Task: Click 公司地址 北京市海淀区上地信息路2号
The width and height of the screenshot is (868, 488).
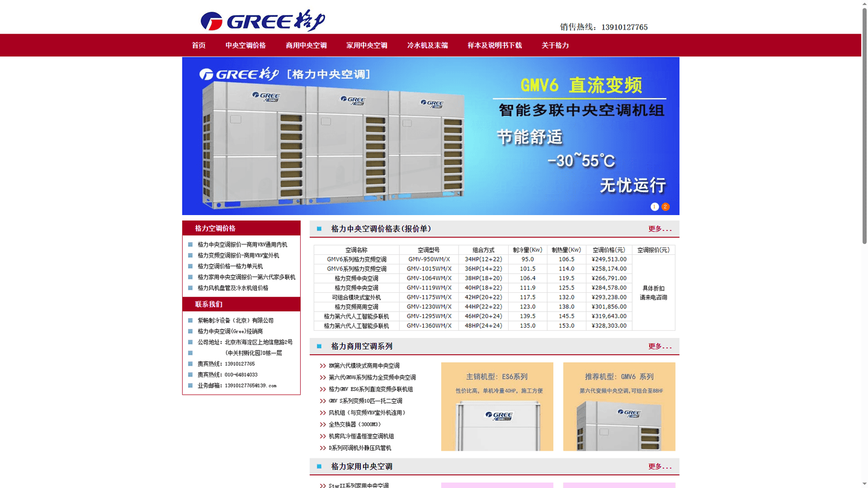Action: coord(245,342)
